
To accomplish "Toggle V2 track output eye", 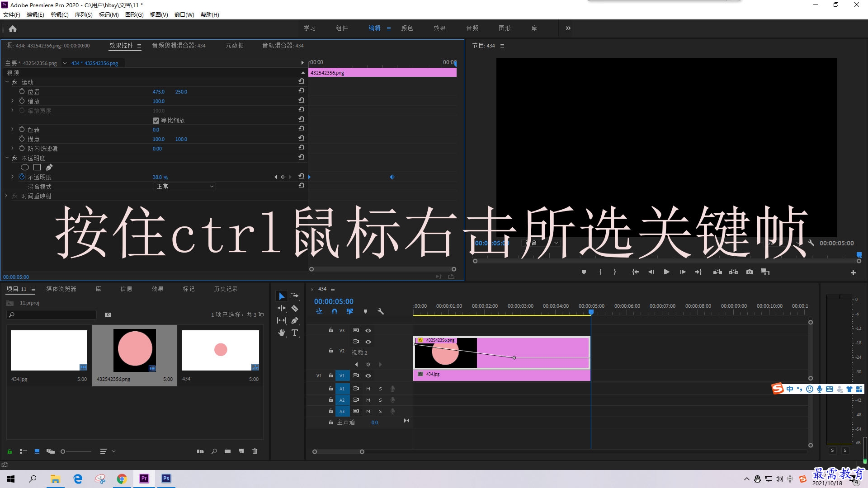I will click(368, 342).
